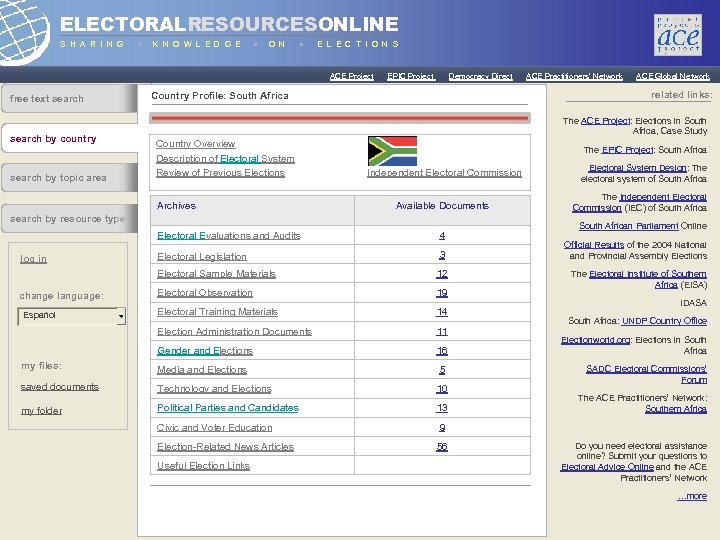Viewport: 720px width, 540px height.
Task: Open the change language dropdown
Action: pos(72,316)
